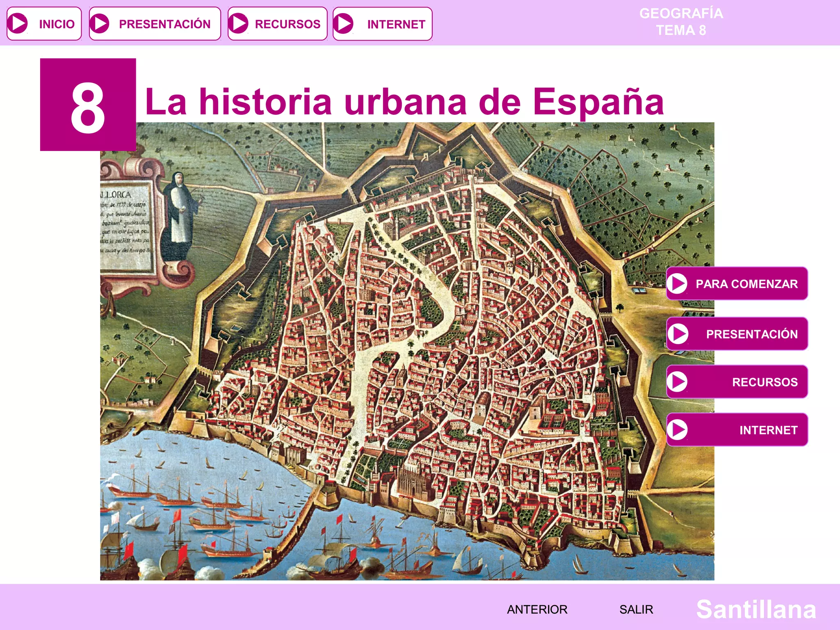Exit using the SALIR link

636,609
